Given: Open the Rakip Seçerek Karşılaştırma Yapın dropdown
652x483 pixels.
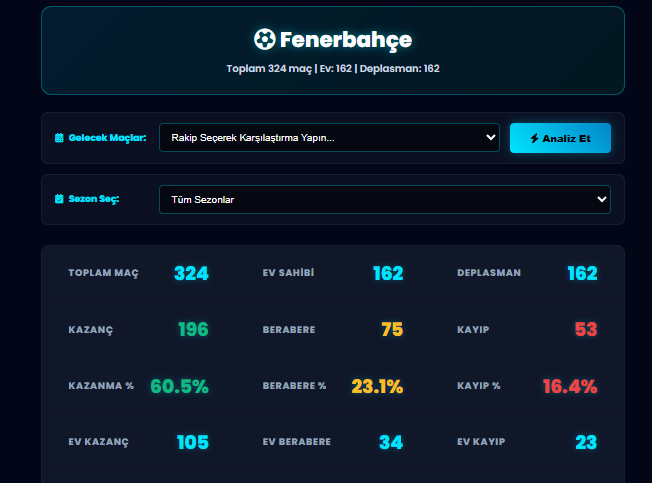Looking at the screenshot, I should point(329,138).
